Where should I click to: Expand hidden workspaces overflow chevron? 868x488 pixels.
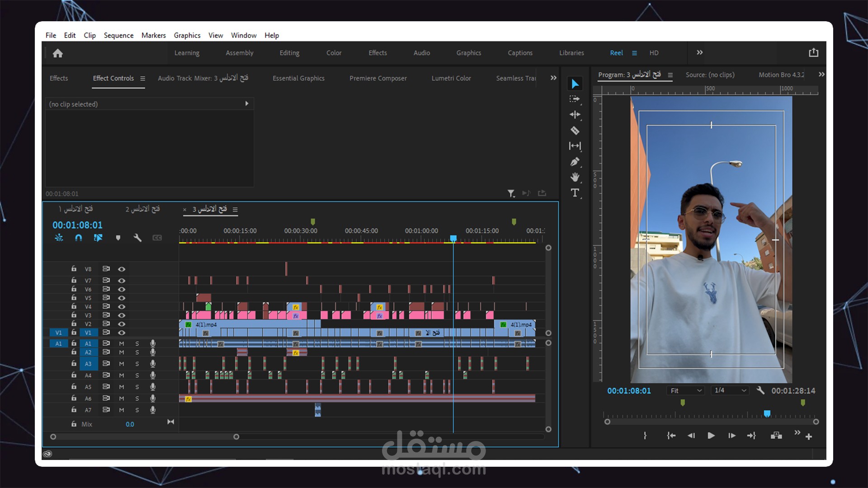[x=699, y=53]
